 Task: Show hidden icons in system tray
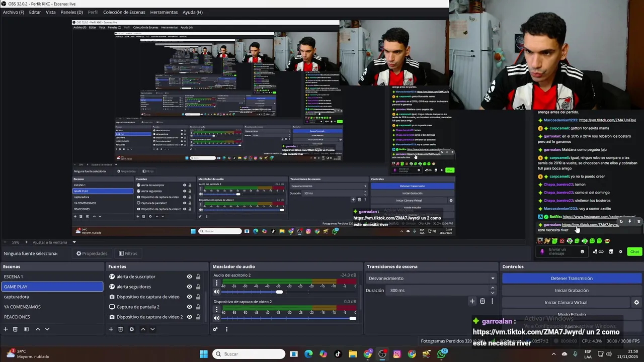coord(554,354)
